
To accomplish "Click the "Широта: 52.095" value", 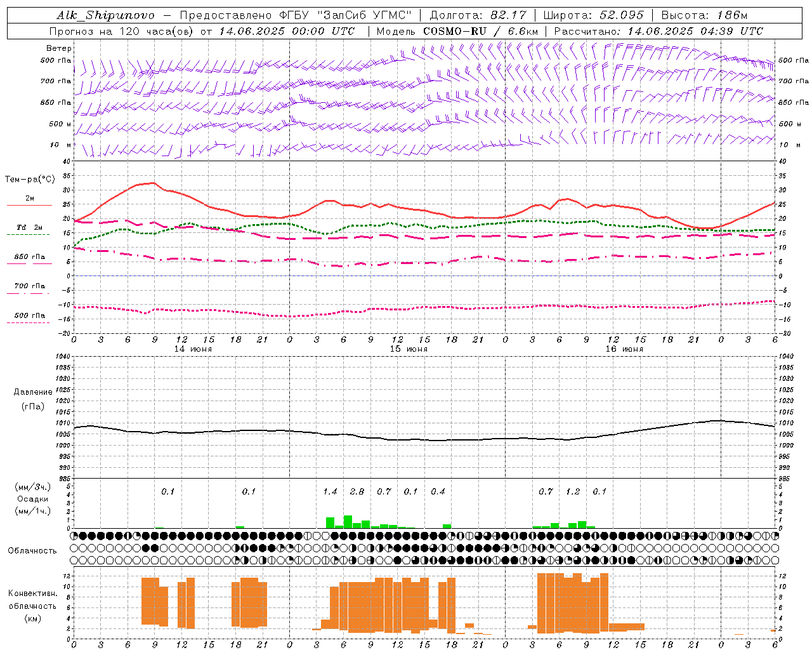I will point(594,15).
